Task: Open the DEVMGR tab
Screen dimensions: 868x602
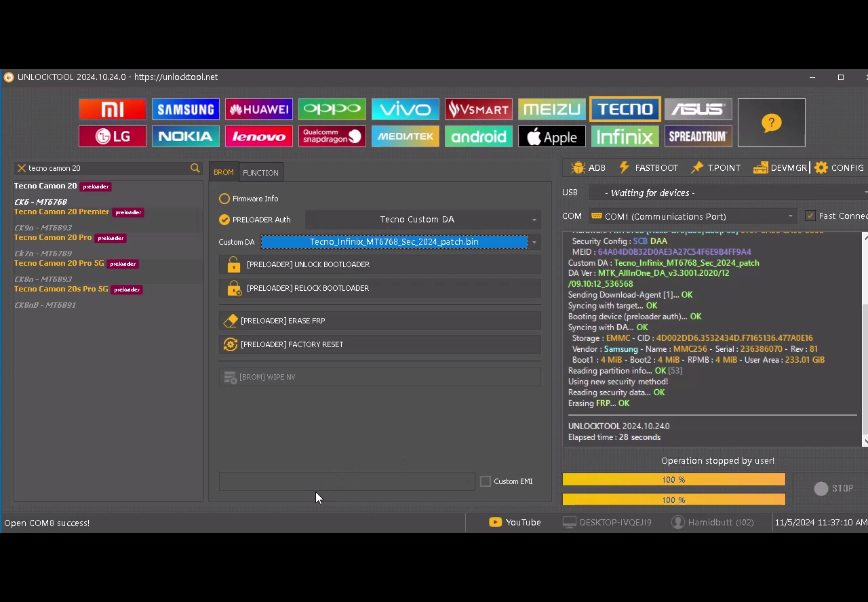Action: (780, 167)
